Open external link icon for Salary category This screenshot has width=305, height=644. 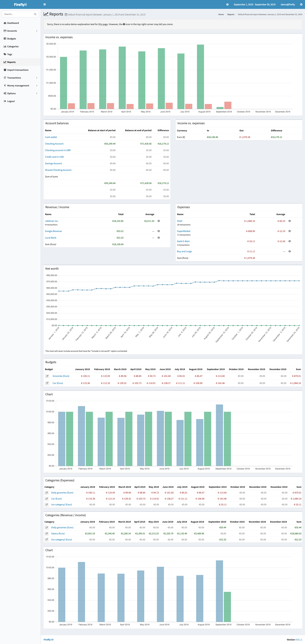click(x=47, y=533)
